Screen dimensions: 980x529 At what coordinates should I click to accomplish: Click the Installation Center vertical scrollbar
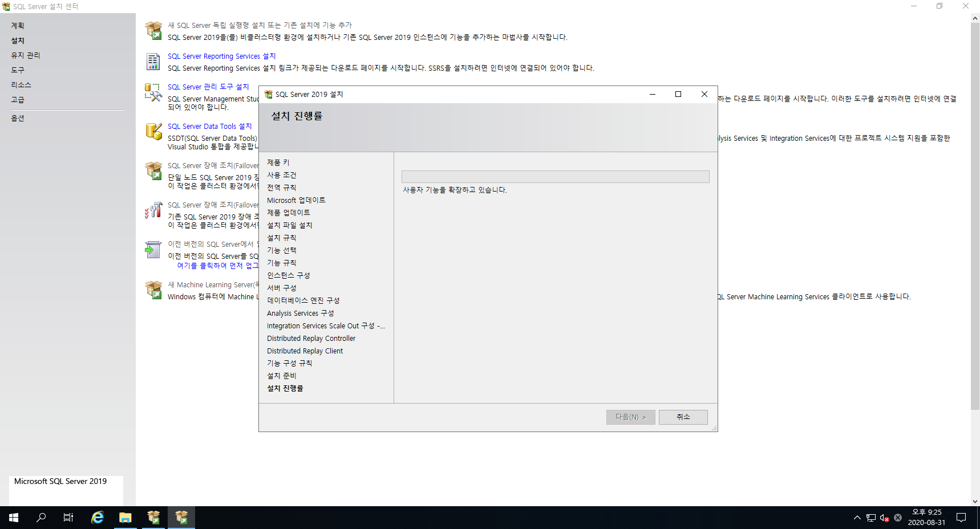(975, 217)
